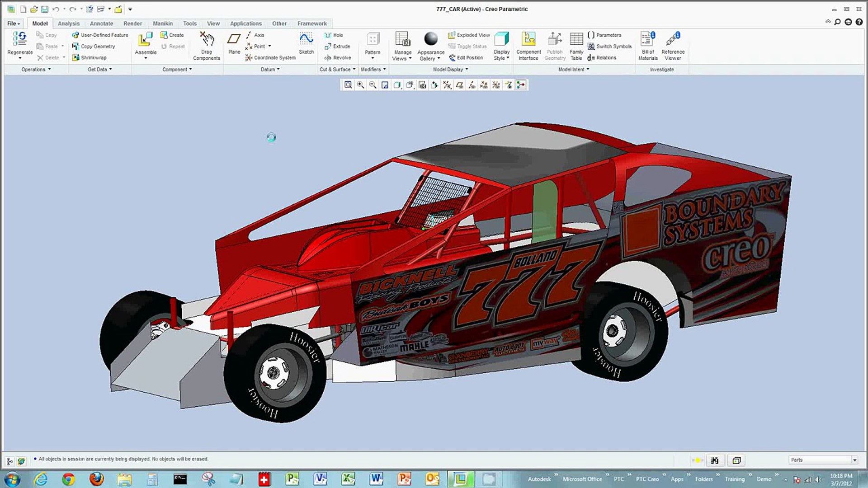The height and width of the screenshot is (488, 868).
Task: Switch to the Analysis tab
Action: [69, 23]
